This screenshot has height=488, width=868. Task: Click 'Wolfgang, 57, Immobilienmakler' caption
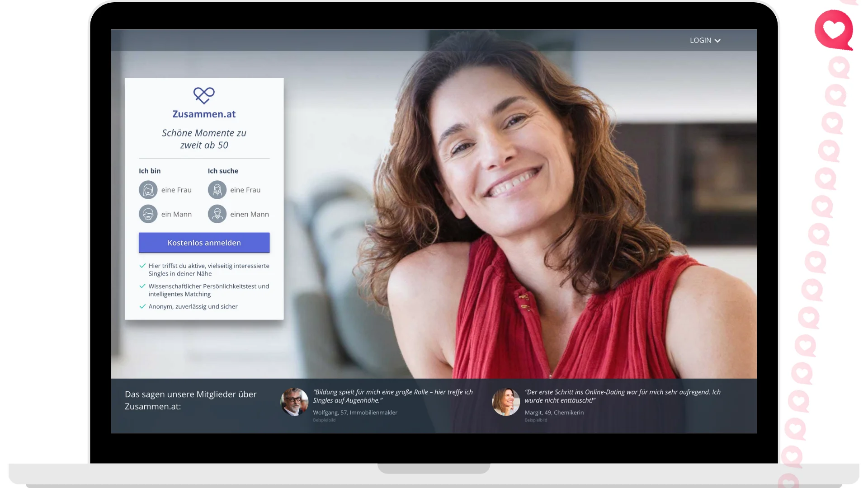(355, 413)
